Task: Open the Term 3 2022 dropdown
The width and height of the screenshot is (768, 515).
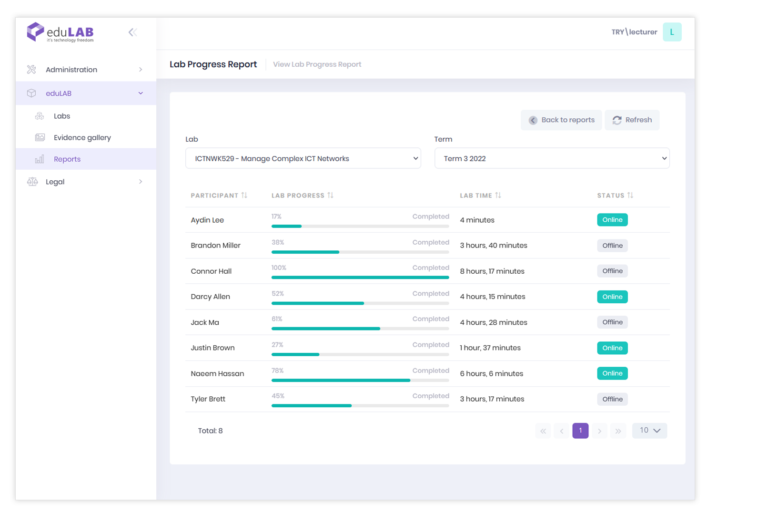Action: click(x=551, y=158)
